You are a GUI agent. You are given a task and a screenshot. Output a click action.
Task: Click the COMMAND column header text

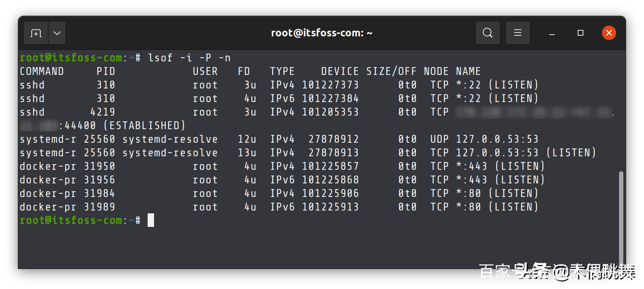pos(42,71)
